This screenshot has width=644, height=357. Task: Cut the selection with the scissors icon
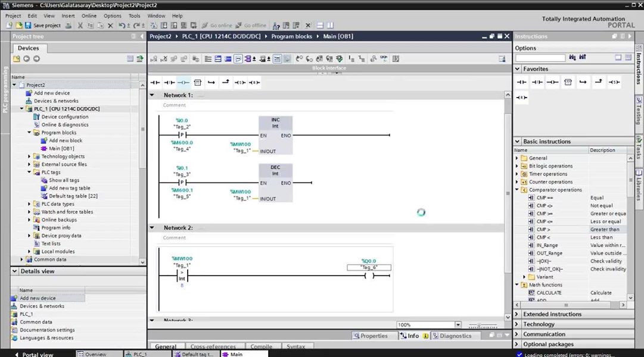pos(80,26)
